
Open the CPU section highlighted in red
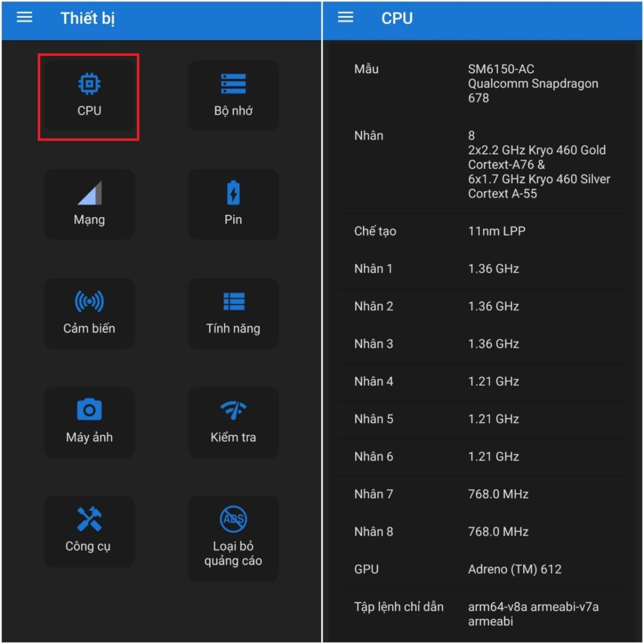pos(89,96)
